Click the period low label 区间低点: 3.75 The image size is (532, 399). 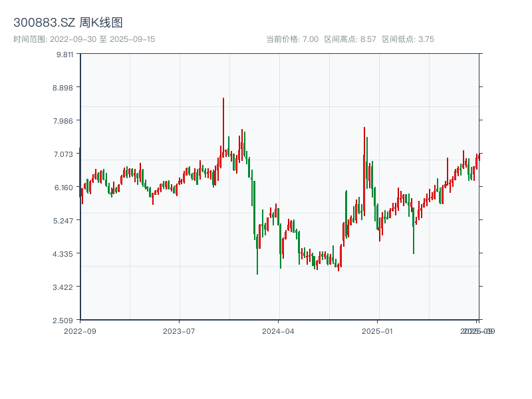pyautogui.click(x=408, y=39)
